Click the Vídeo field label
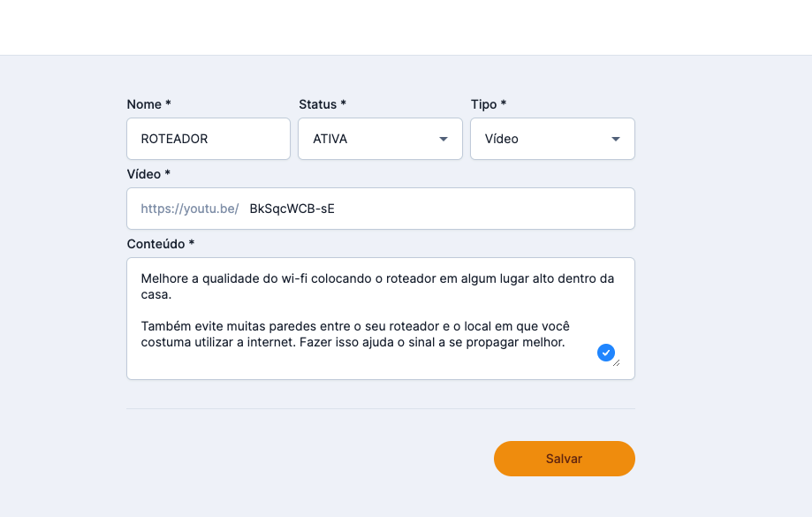The image size is (812, 517). pyautogui.click(x=148, y=174)
